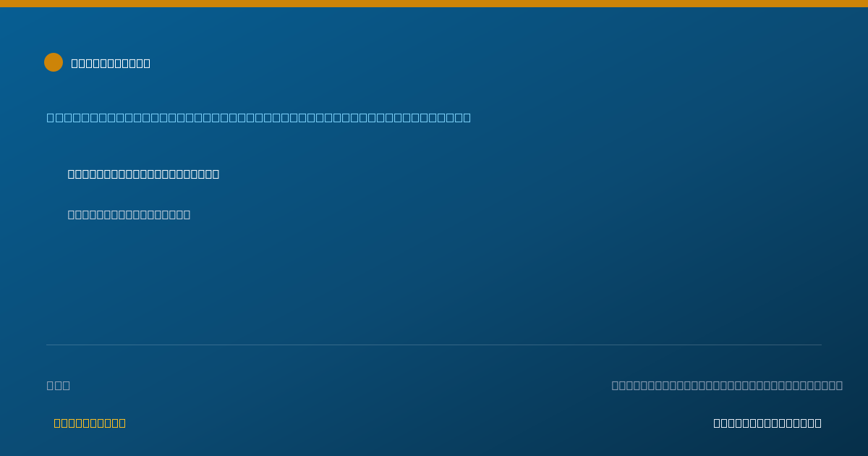868x456 pixels.
Task: Click the long gray caption at bottom right
Action: (727, 385)
